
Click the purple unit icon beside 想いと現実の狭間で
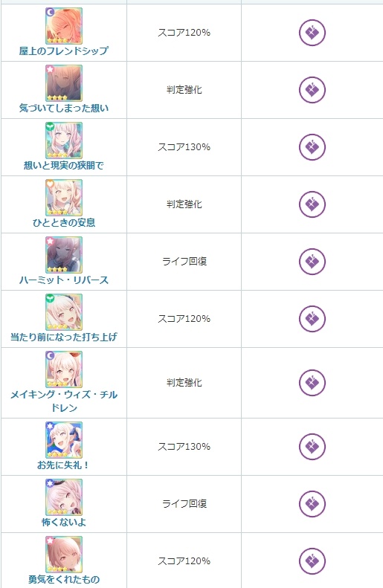click(312, 147)
